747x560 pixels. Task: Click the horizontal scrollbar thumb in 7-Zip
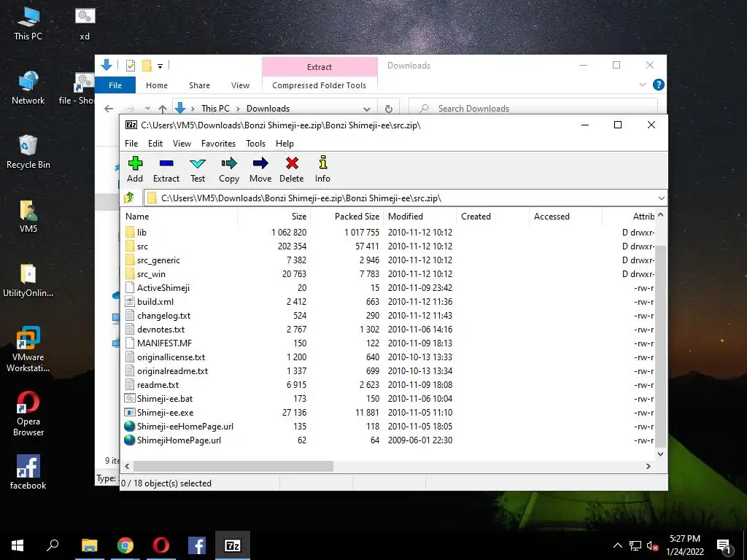[x=233, y=466]
